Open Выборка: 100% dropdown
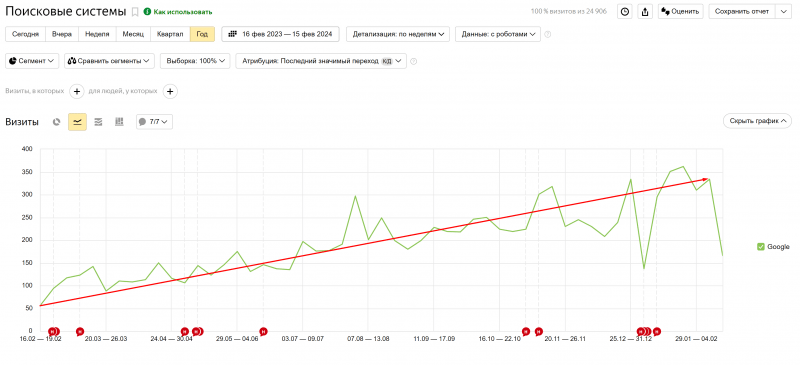800x365 pixels. pyautogui.click(x=195, y=61)
